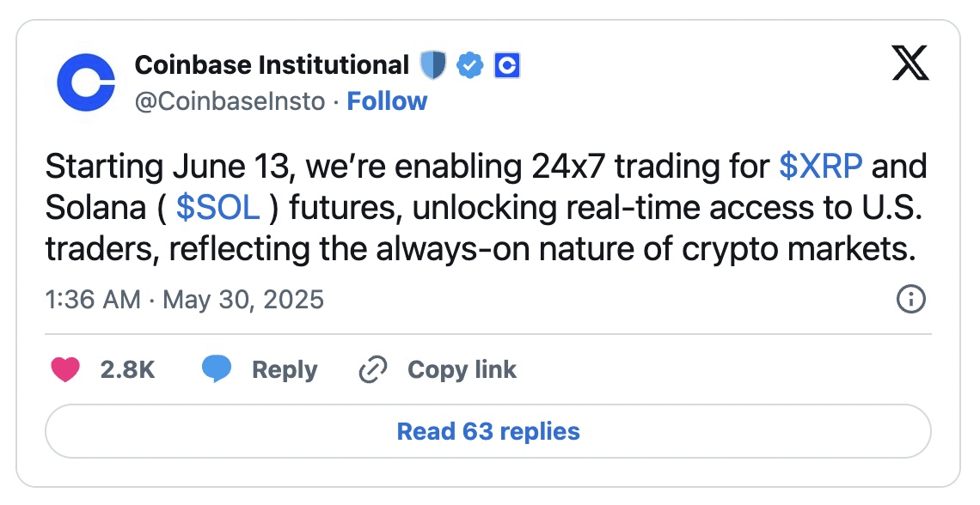Click the Coinbase affiliate square badge
This screenshot has width=980, height=505.
click(507, 65)
